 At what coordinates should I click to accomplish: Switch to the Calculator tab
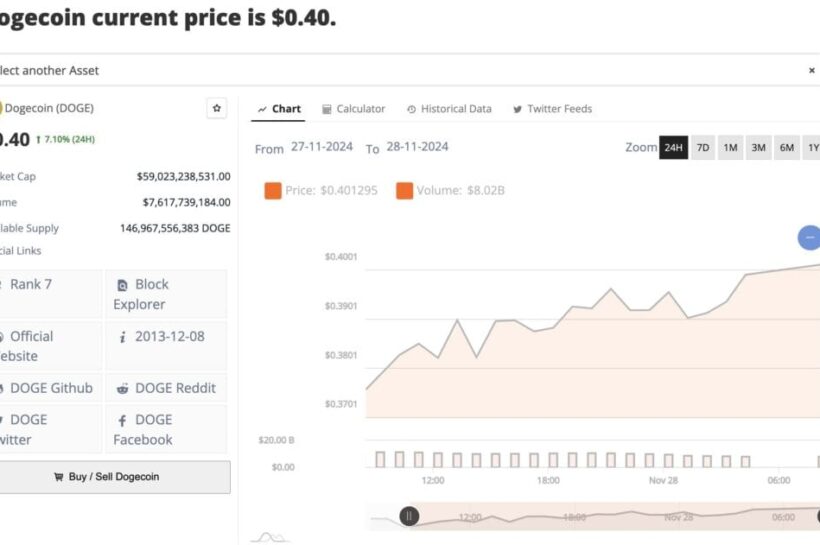coord(354,109)
